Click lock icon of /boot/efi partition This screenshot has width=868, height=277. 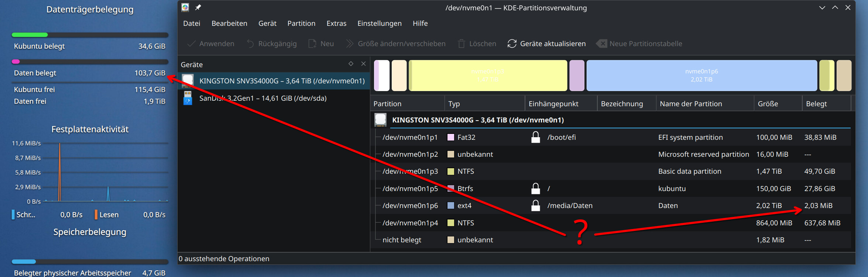(535, 137)
